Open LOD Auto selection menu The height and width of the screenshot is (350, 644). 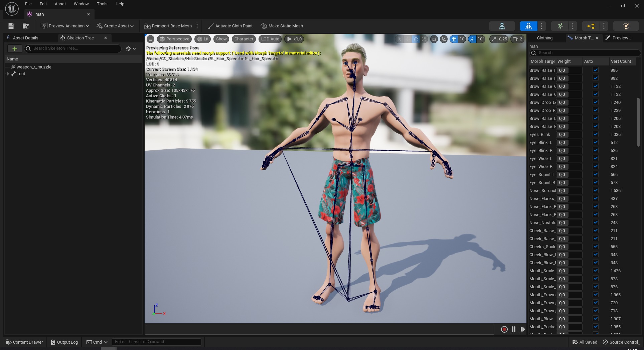[270, 39]
